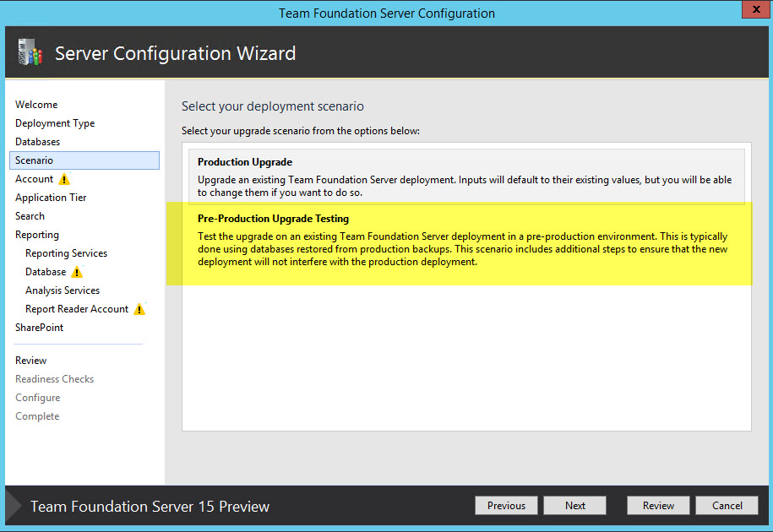Click the warning icon beside Database

coord(77,272)
